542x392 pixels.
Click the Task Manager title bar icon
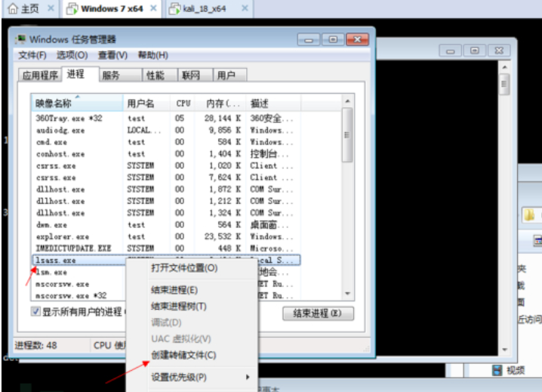tap(20, 39)
